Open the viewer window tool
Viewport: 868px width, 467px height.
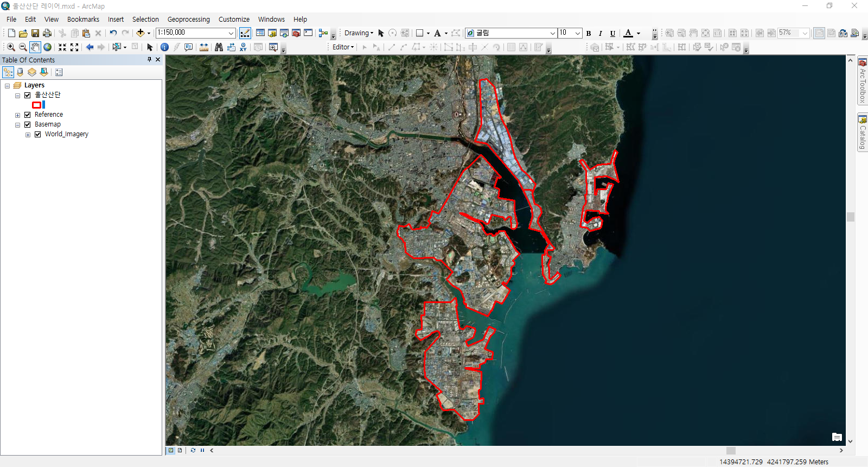click(273, 47)
